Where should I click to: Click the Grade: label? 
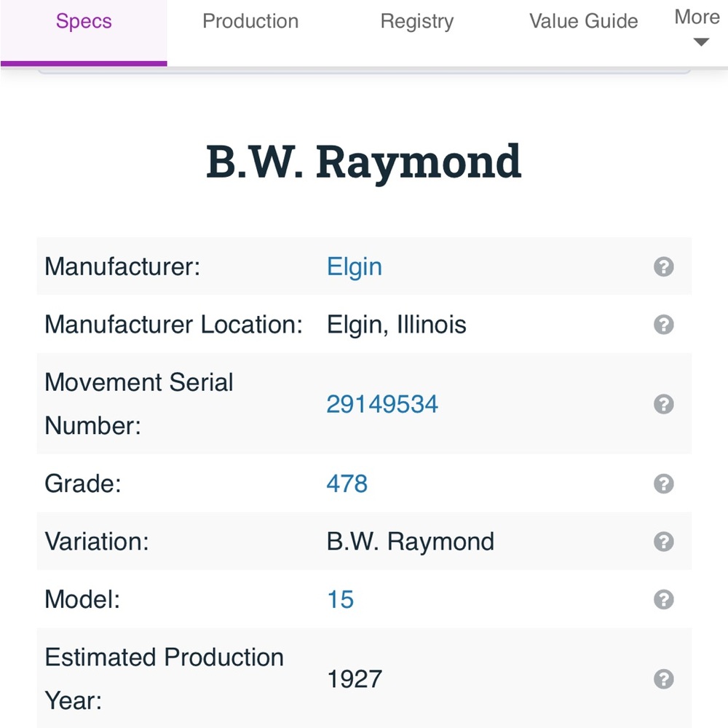[x=83, y=484]
